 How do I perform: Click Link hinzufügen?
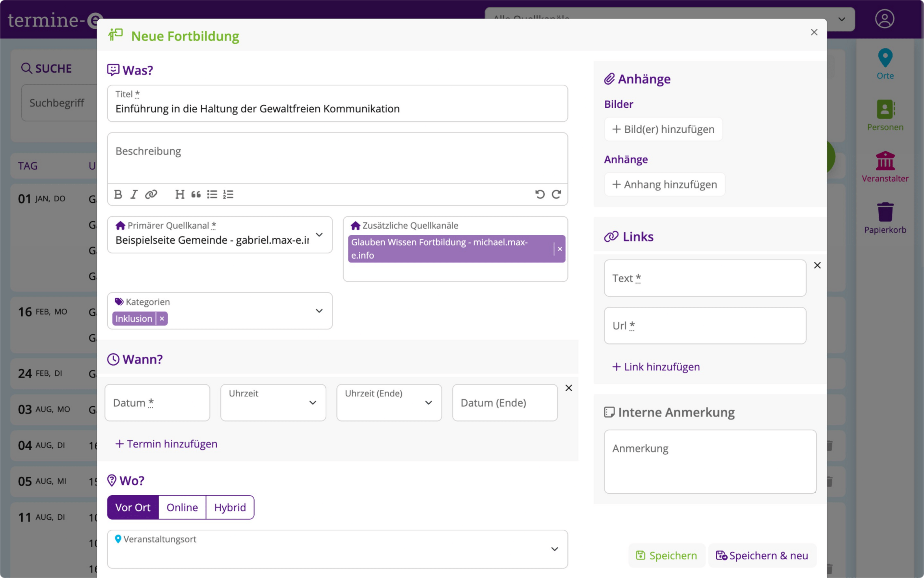(656, 367)
